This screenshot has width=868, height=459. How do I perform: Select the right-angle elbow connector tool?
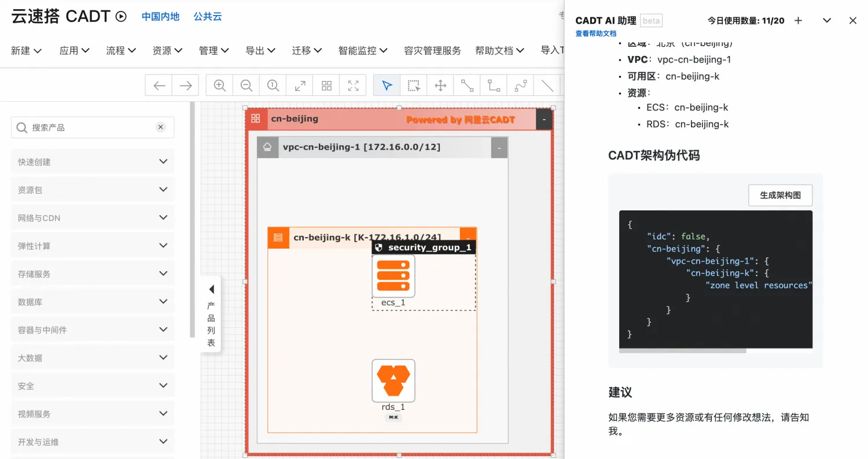pos(494,86)
